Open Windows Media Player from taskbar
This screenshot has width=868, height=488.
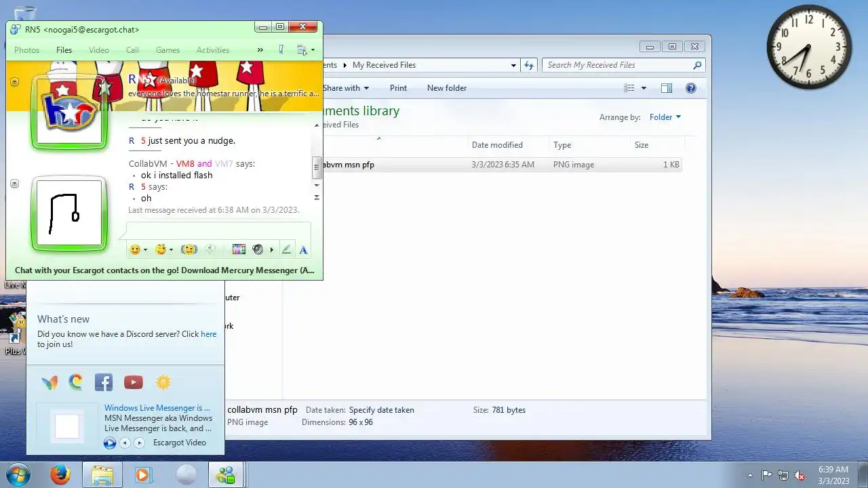click(142, 474)
